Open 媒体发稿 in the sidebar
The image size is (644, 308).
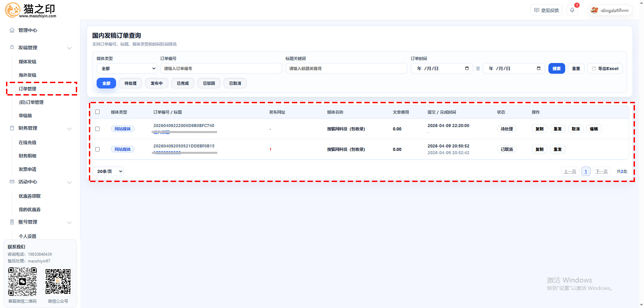coord(28,62)
